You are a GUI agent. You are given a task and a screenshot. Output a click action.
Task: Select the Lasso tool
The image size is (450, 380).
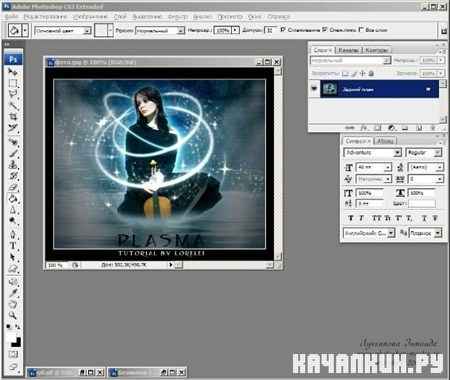point(13,95)
